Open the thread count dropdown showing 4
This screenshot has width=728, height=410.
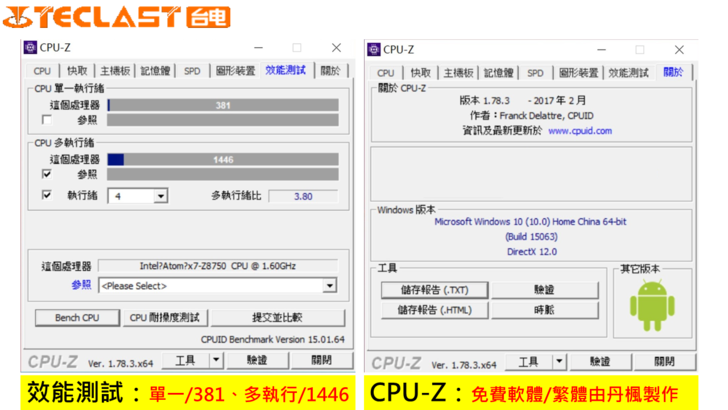pos(160,196)
